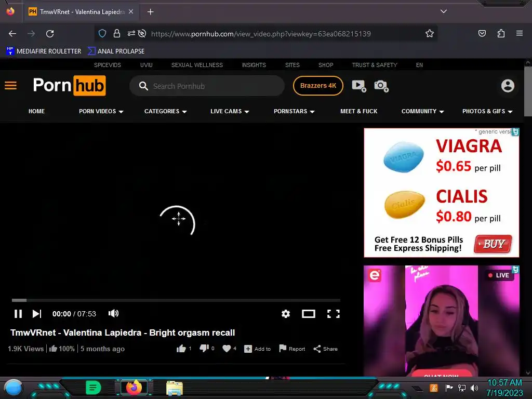The width and height of the screenshot is (532, 399).
Task: Reload the current page
Action: pyautogui.click(x=50, y=34)
